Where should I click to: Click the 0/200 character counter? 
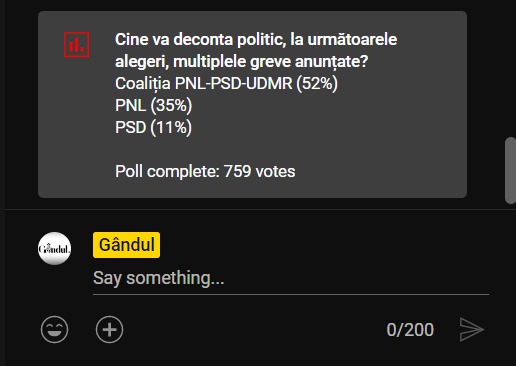pyautogui.click(x=410, y=330)
